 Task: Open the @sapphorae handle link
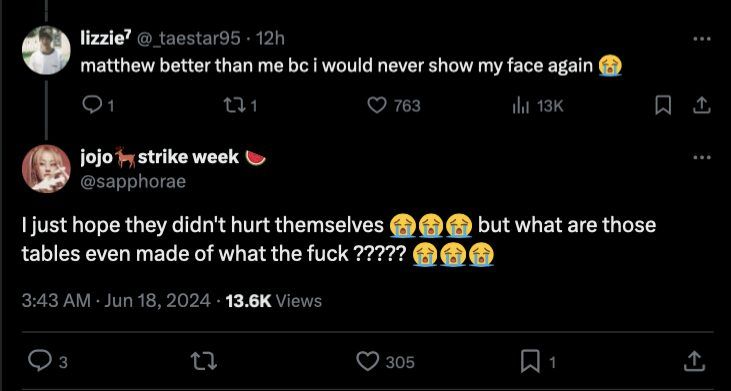point(133,181)
